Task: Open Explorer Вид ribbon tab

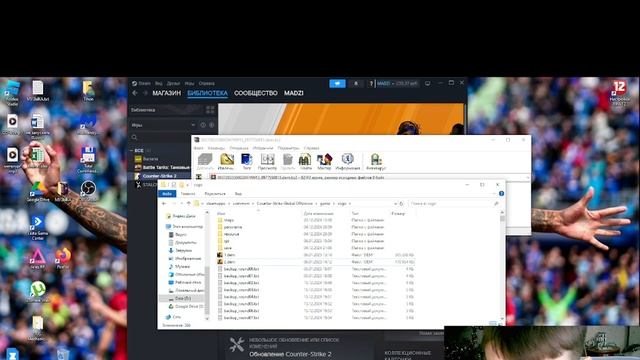Action: (x=238, y=193)
